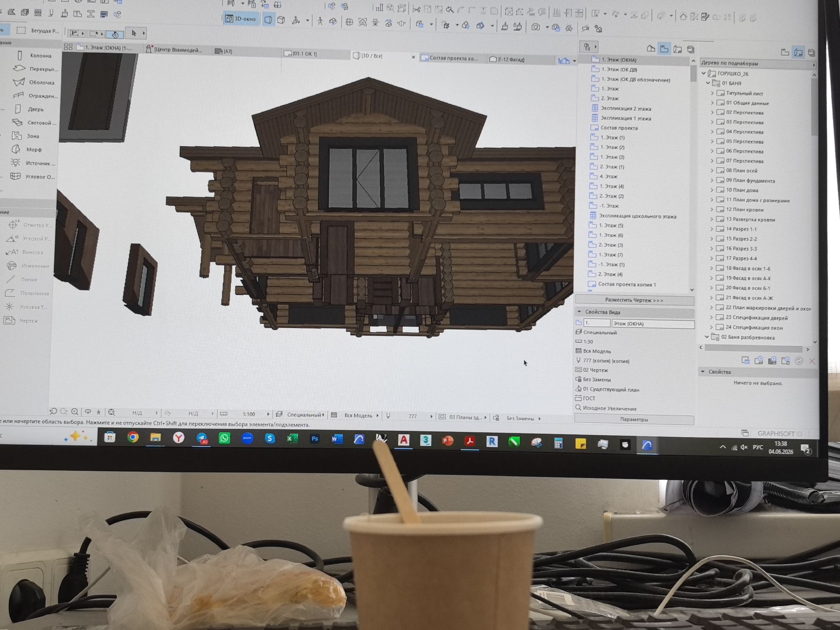Click the Этаж (ОКНА) view name field
The image size is (840, 630).
653,323
